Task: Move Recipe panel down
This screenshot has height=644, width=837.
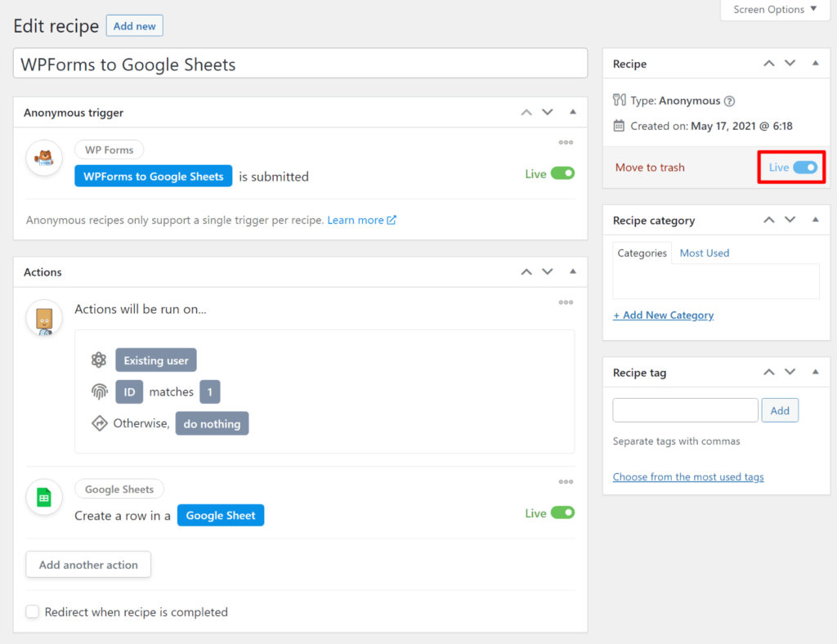Action: 790,64
